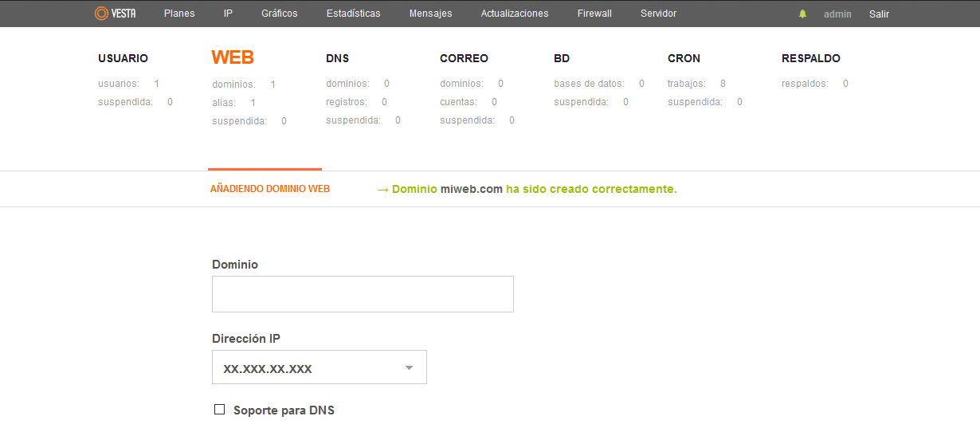Open the BD section
The height and width of the screenshot is (428, 980).
pos(562,58)
